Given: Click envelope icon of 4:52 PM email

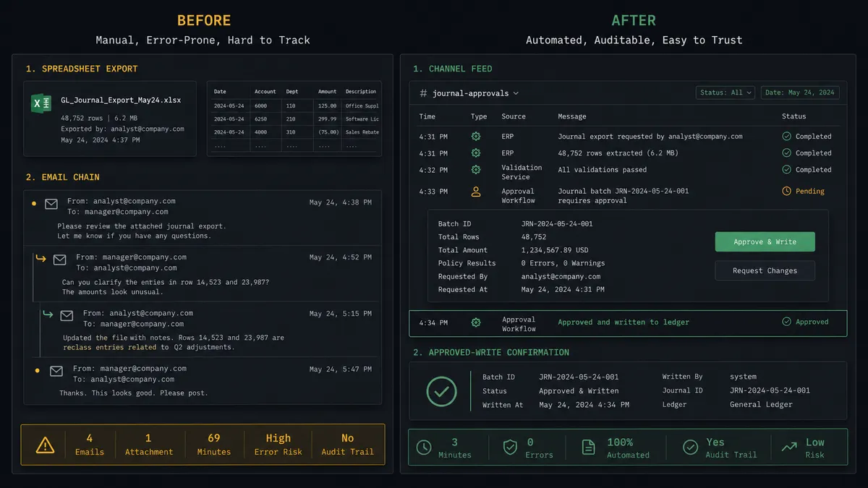Looking at the screenshot, I should pos(60,260).
